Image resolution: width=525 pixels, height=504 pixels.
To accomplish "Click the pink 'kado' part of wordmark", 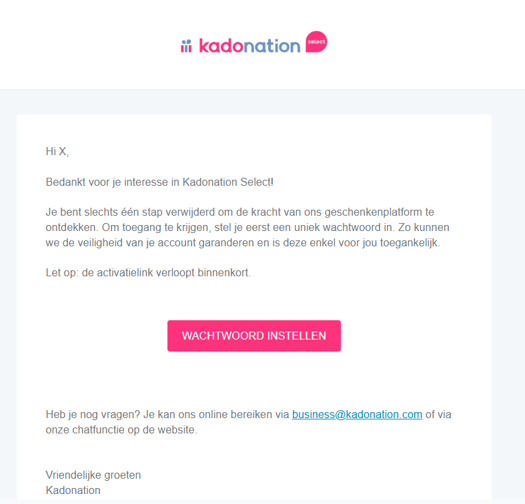I will pyautogui.click(x=221, y=45).
